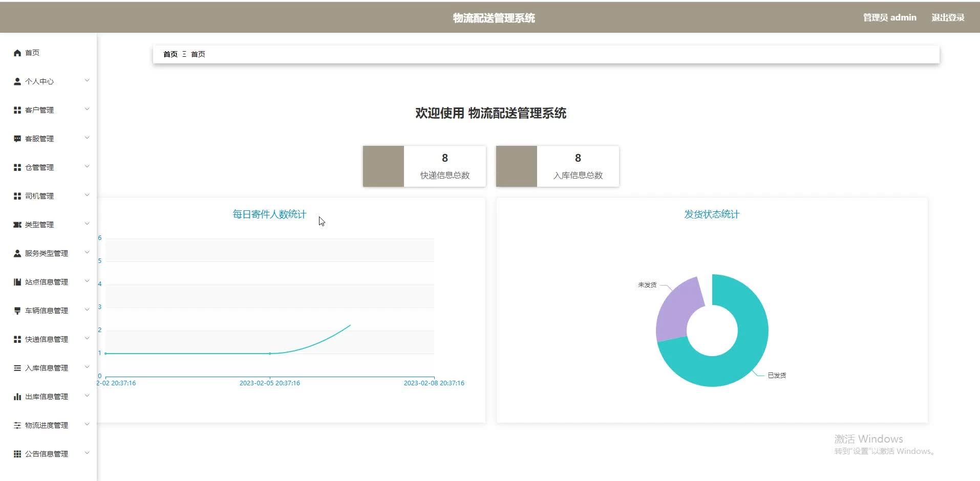The height and width of the screenshot is (481, 980).
Task: Click the grid icon beside 公告信息管理
Action: tap(17, 454)
